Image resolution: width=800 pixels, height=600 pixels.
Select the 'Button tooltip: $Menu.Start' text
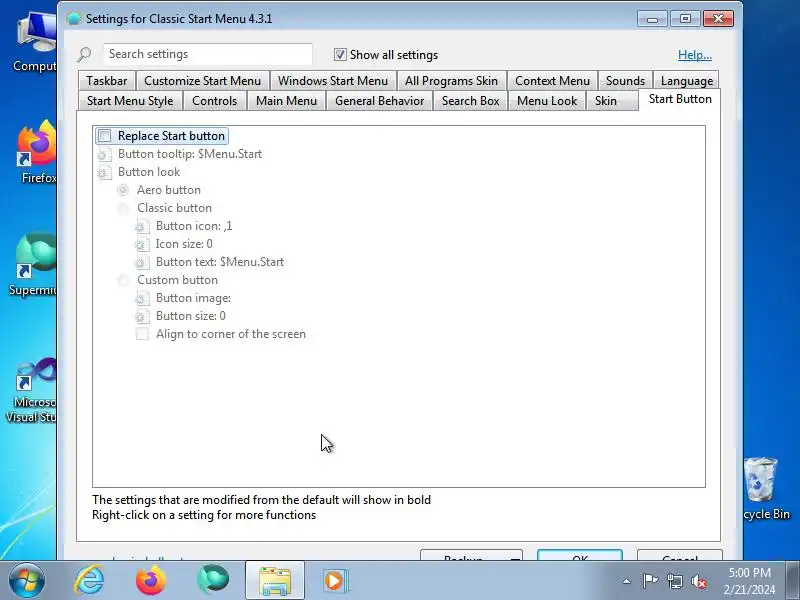coord(190,154)
